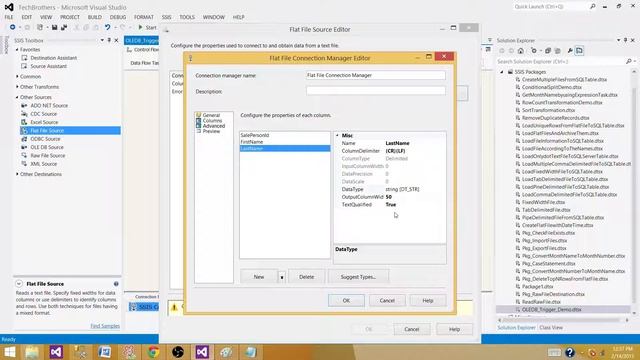
Task: Click the Delete column button
Action: click(x=307, y=277)
